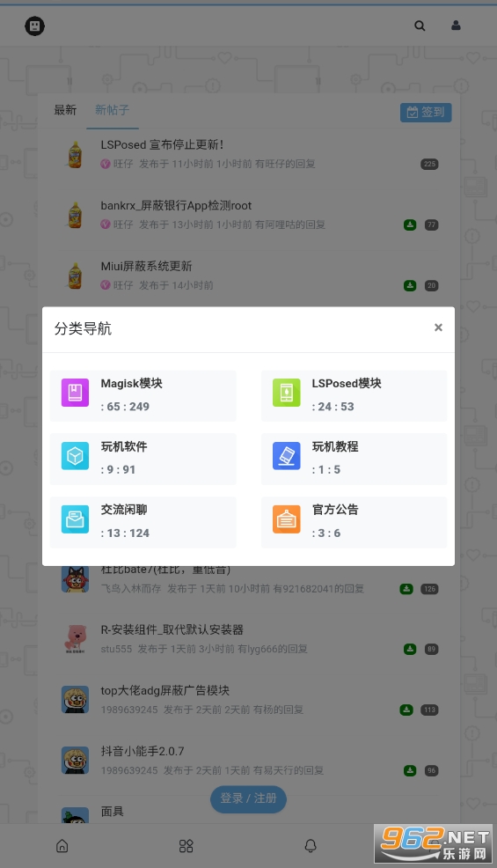Click reply count 113 badge
Viewport: 497px width, 868px height.
429,710
